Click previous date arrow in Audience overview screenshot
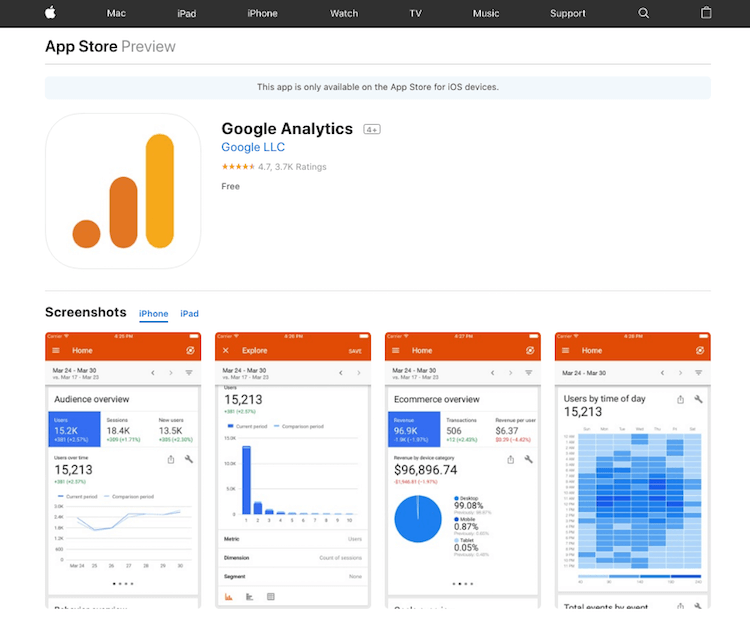Image resolution: width=750 pixels, height=625 pixels. pyautogui.click(x=153, y=373)
